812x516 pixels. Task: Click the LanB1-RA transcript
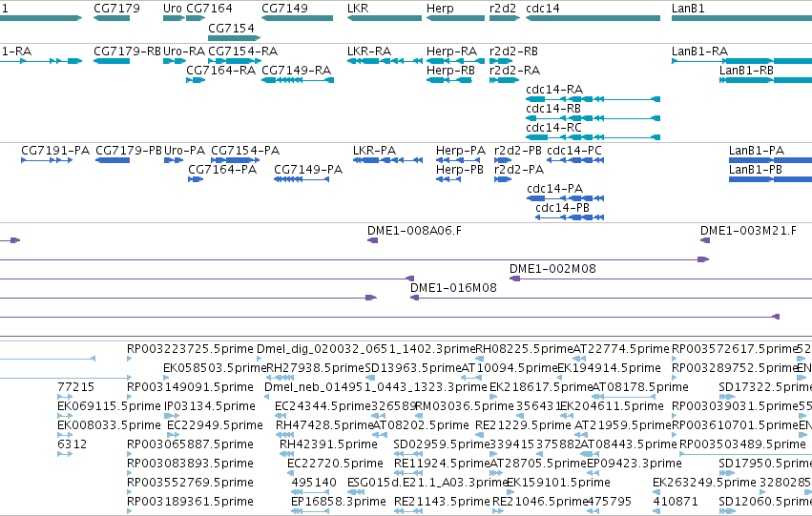tap(741, 61)
